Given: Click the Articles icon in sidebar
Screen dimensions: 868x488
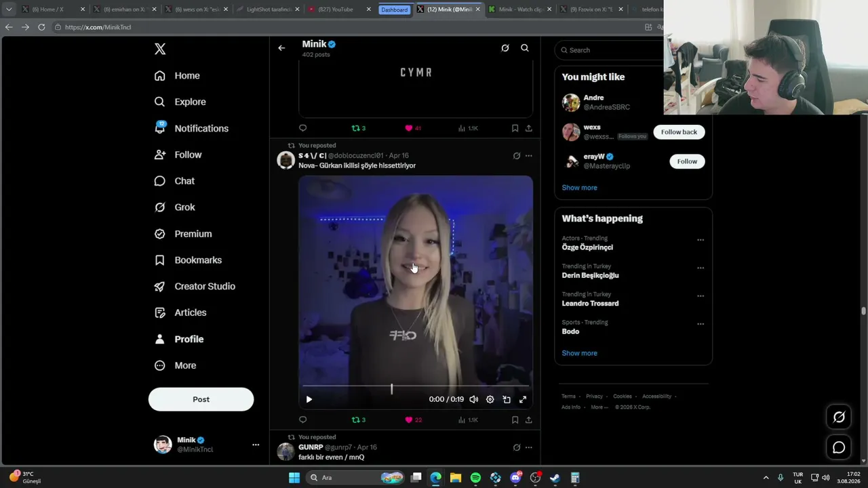Looking at the screenshot, I should (160, 312).
